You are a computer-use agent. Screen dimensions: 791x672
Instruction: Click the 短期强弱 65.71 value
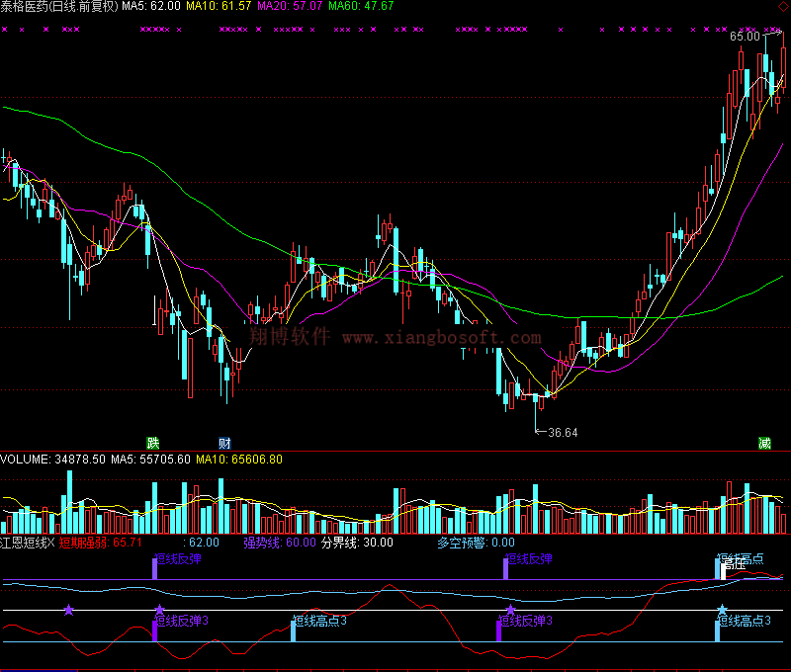[102, 542]
